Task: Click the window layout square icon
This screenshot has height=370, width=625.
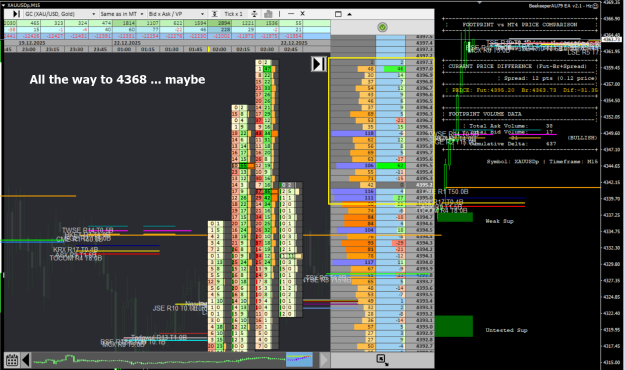Action: click(x=338, y=14)
